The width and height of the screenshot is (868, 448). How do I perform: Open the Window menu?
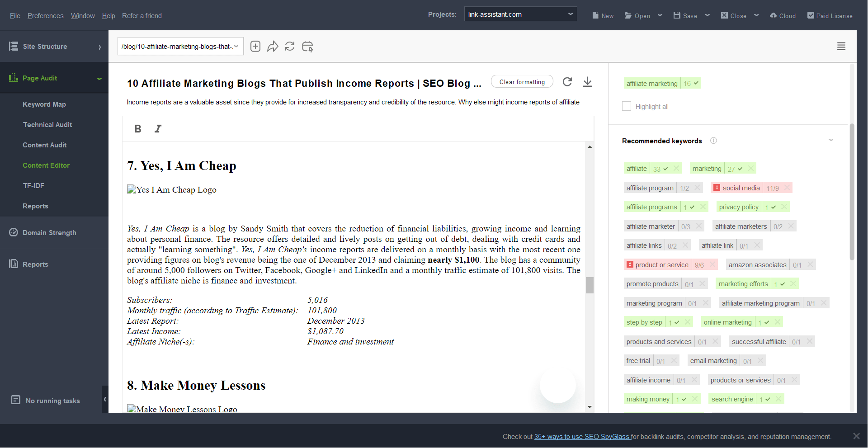pos(83,15)
